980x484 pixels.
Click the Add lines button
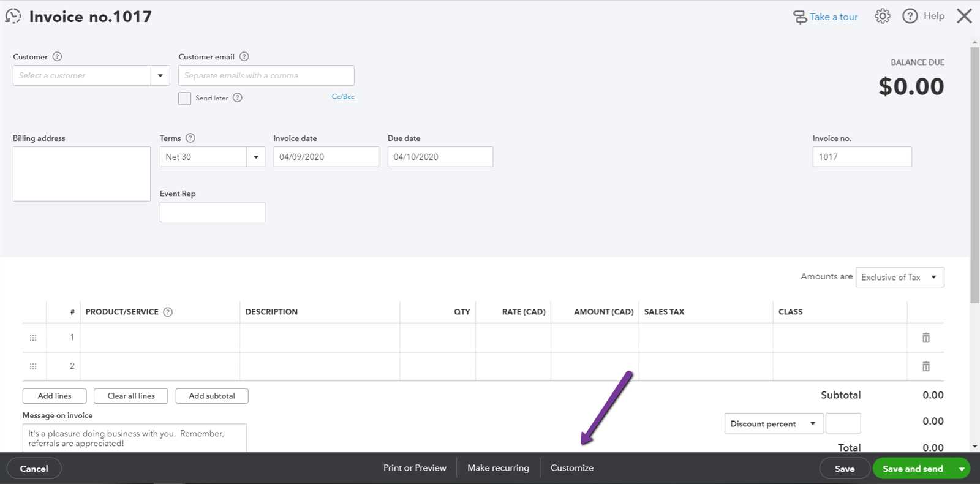55,396
